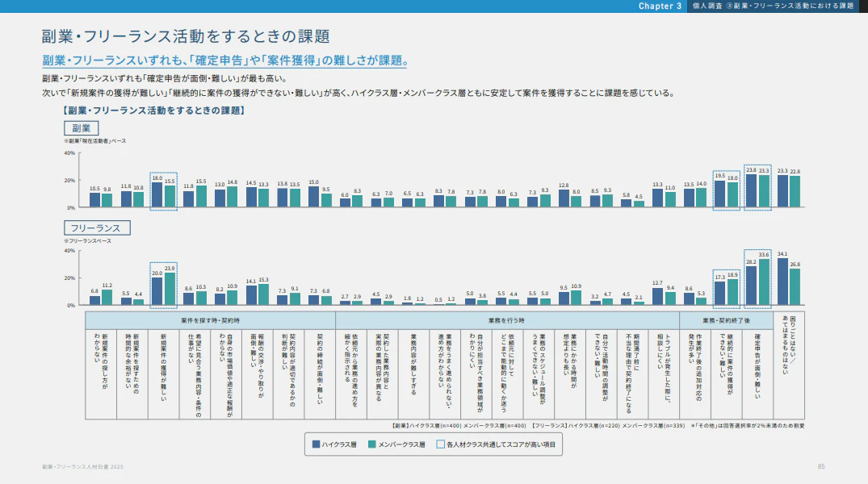Click the column label 自身の市場価値や適正な報酬がわからない
Image resolution: width=868 pixels, height=484 pixels.
click(226, 374)
